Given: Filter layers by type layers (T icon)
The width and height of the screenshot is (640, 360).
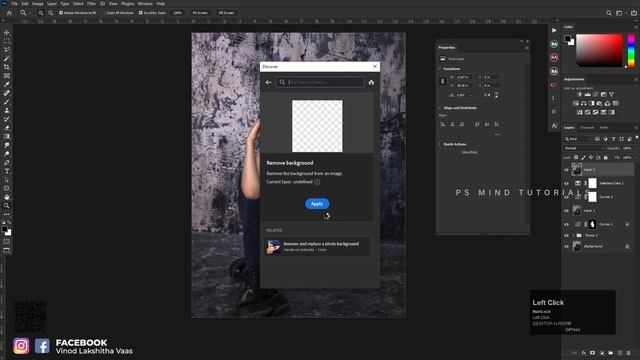Looking at the screenshot, I should [x=613, y=139].
